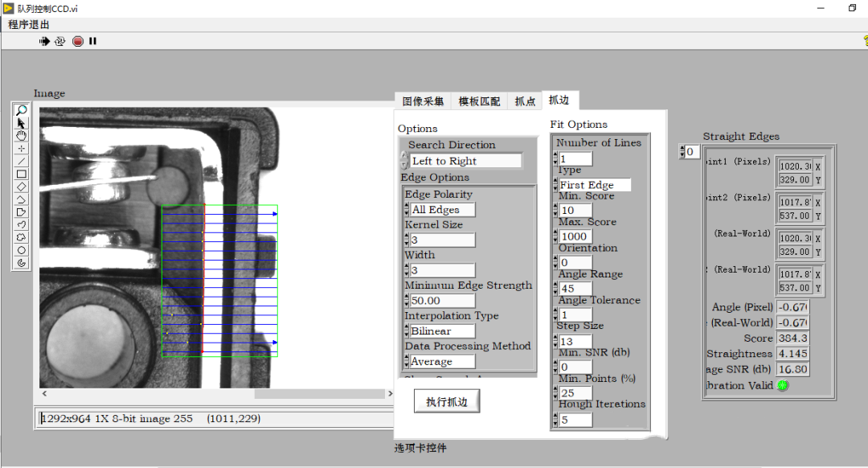Click the Minimum Edge Strength 50.00 field
Image resolution: width=868 pixels, height=468 pixels.
coord(442,301)
